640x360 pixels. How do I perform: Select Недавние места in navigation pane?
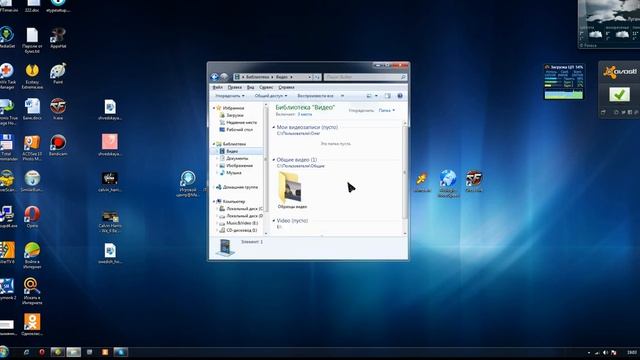pyautogui.click(x=238, y=122)
